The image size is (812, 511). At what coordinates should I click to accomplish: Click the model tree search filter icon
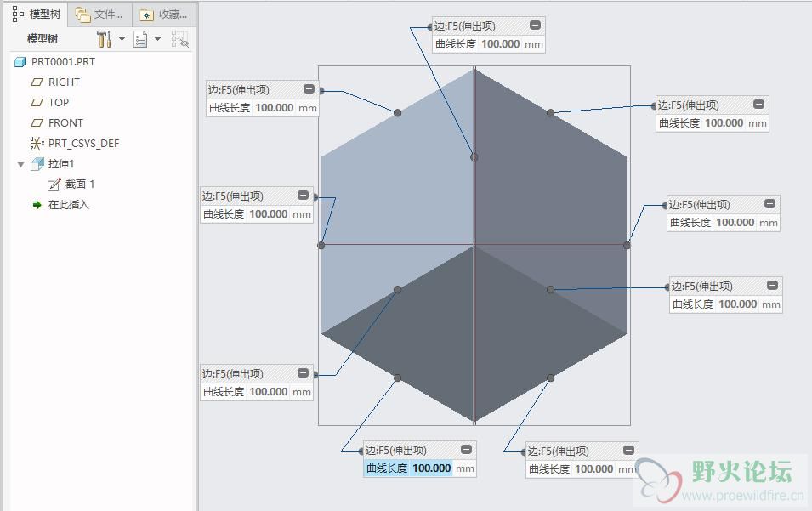[179, 39]
